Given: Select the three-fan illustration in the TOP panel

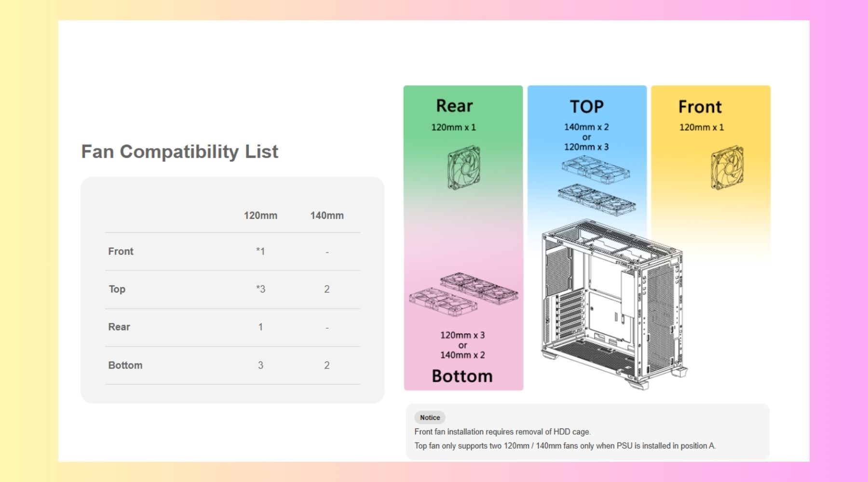Looking at the screenshot, I should (x=597, y=199).
